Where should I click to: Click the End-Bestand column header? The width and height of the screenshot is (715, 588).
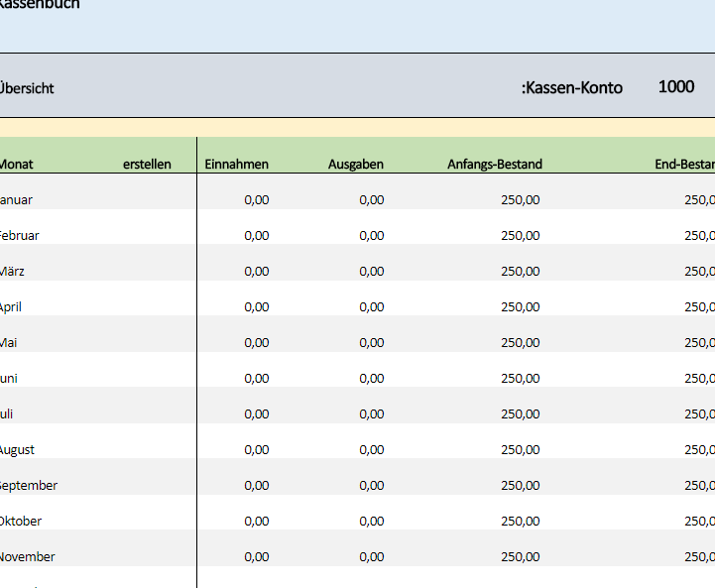[683, 164]
